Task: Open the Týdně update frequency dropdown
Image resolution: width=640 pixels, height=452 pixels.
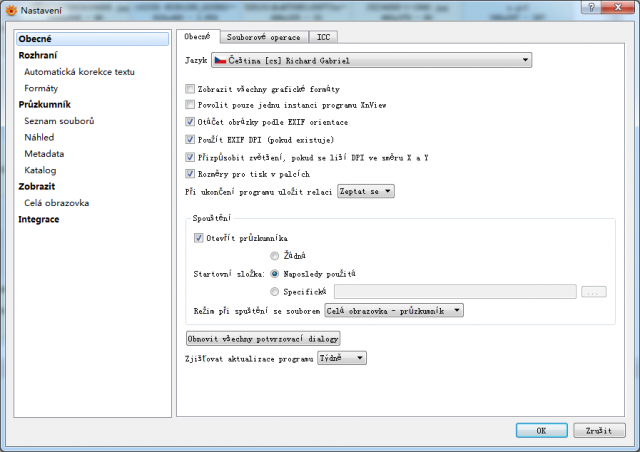Action: [x=342, y=358]
